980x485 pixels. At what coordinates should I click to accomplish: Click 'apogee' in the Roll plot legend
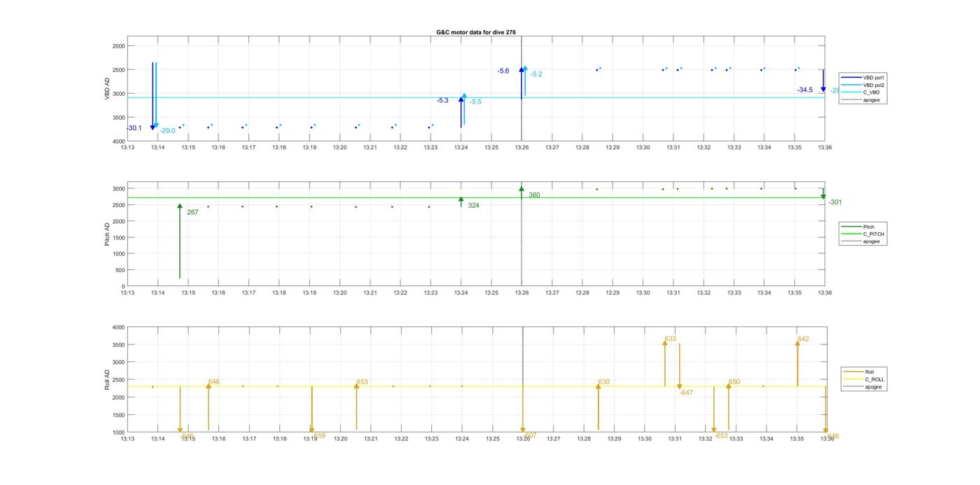click(873, 386)
